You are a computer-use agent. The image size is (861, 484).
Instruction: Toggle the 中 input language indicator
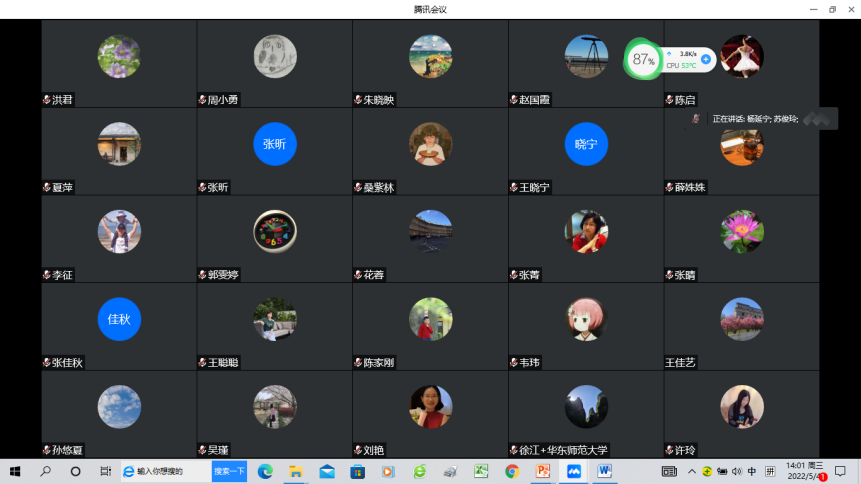[751, 471]
